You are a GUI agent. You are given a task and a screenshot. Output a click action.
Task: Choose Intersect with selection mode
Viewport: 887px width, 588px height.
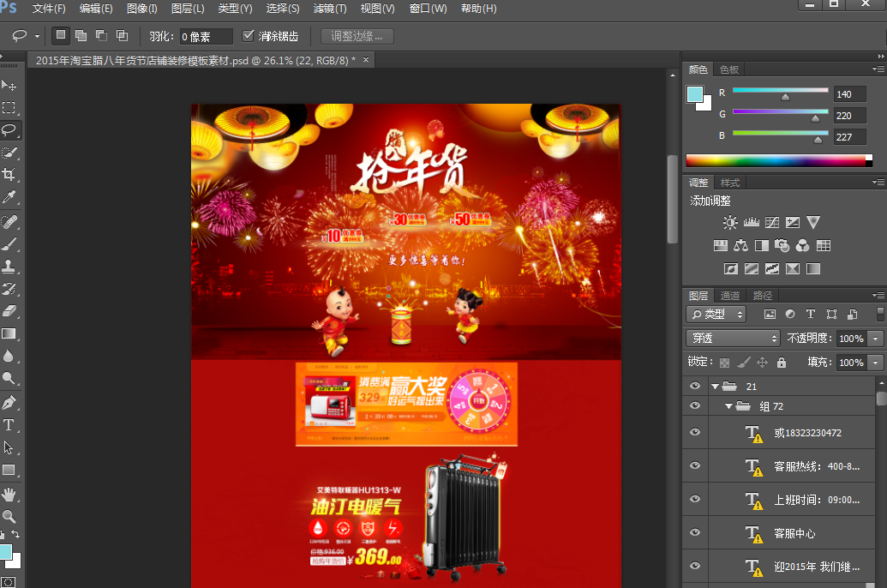122,36
